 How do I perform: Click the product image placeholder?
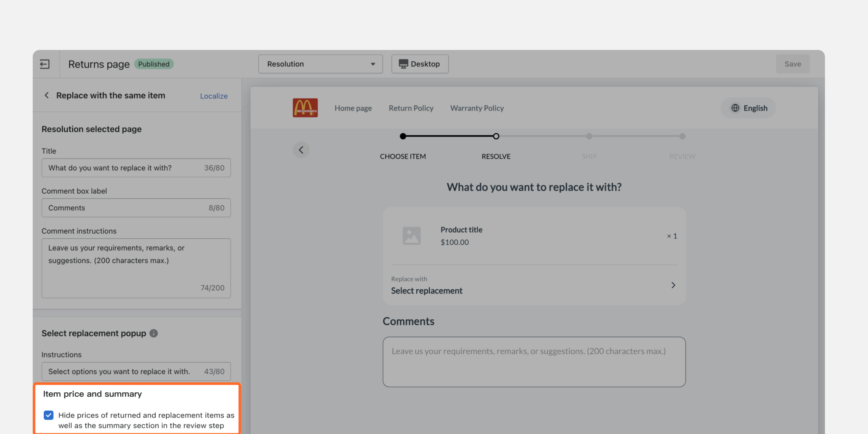pyautogui.click(x=411, y=236)
